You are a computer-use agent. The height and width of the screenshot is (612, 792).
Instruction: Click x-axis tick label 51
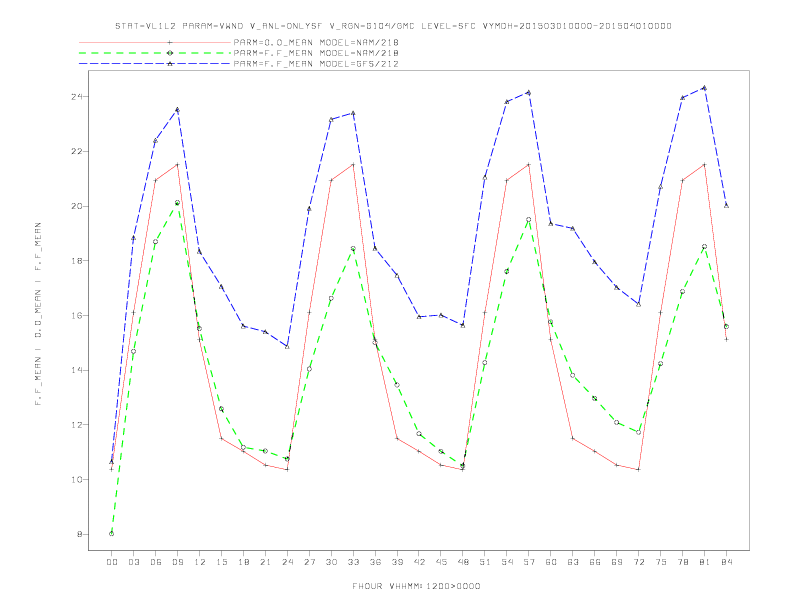point(485,562)
